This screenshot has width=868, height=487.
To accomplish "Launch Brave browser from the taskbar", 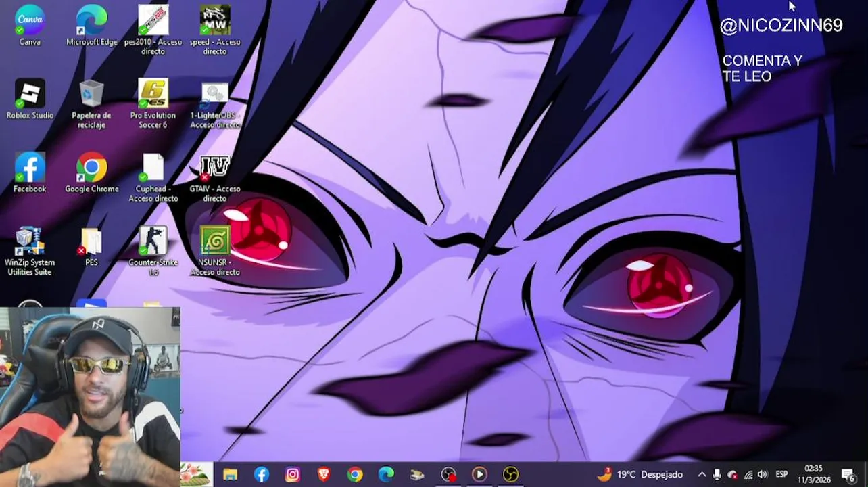I will (324, 474).
